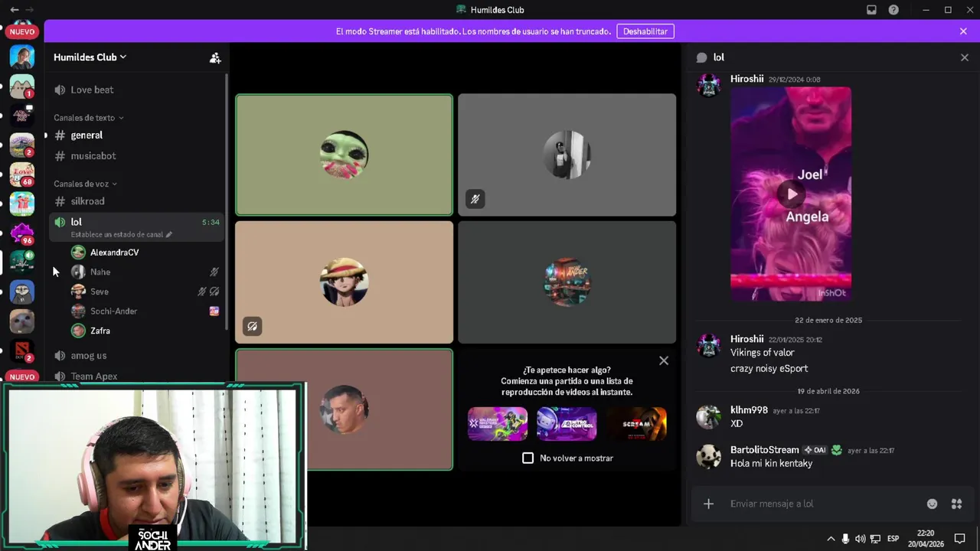980x551 pixels.
Task: Go back with the left arrow in title bar
Action: pyautogui.click(x=15, y=10)
